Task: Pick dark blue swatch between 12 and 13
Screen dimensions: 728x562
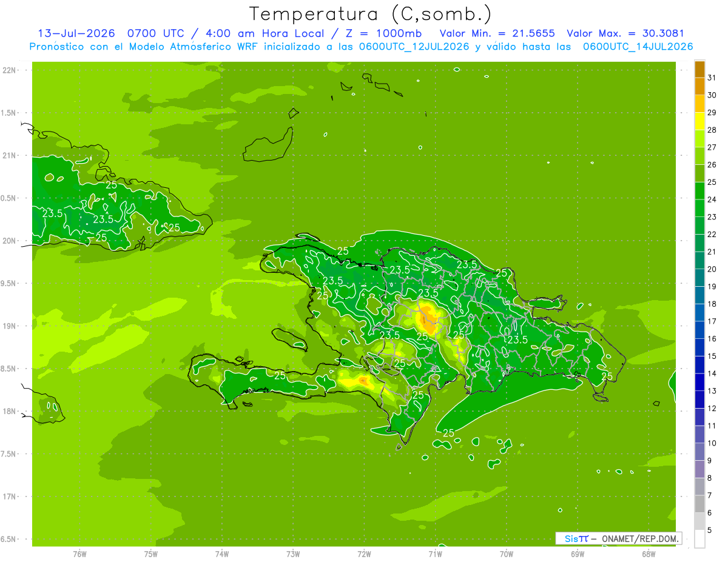Action: [699, 400]
